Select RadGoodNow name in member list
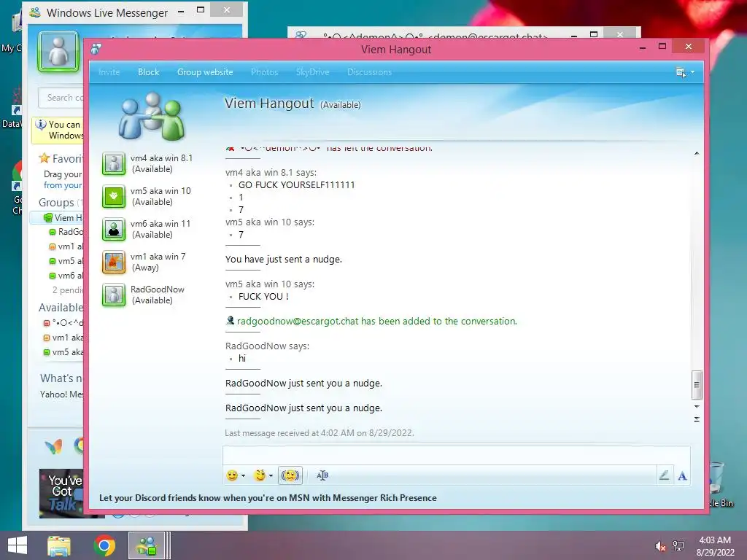The height and width of the screenshot is (560, 747). (x=158, y=289)
